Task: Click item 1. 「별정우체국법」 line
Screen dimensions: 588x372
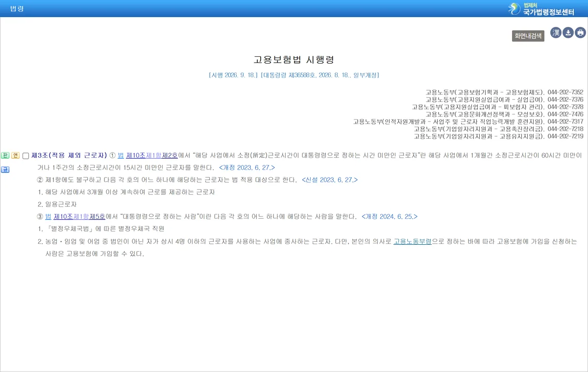Action: pos(100,229)
